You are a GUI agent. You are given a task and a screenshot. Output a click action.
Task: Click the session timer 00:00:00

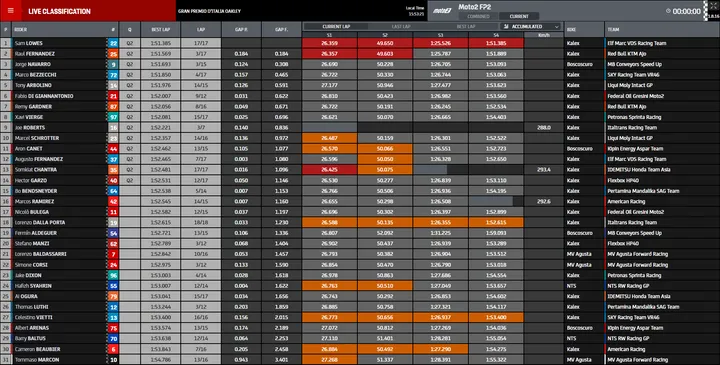click(686, 11)
